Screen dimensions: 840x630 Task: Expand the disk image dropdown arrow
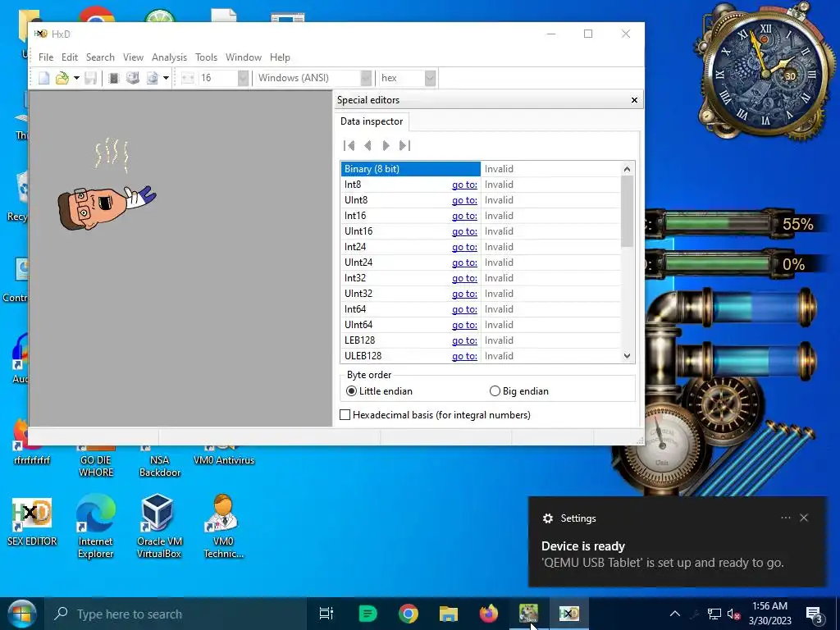click(x=166, y=78)
